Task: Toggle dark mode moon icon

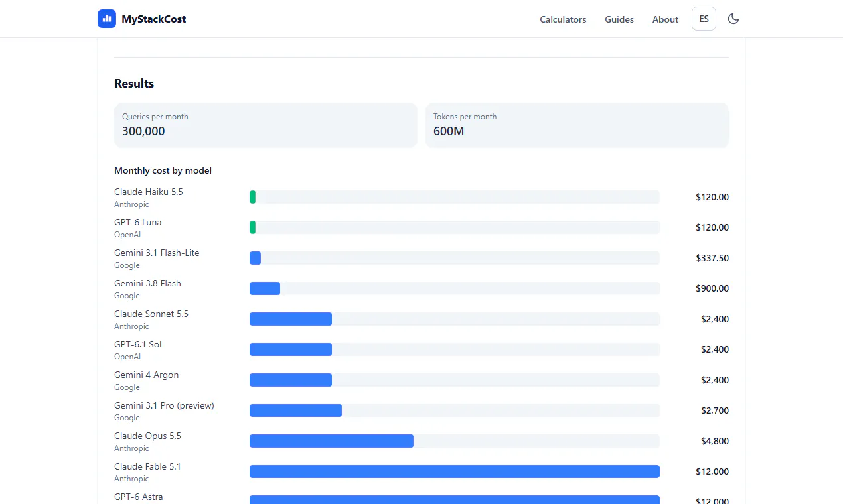Action: click(x=733, y=19)
